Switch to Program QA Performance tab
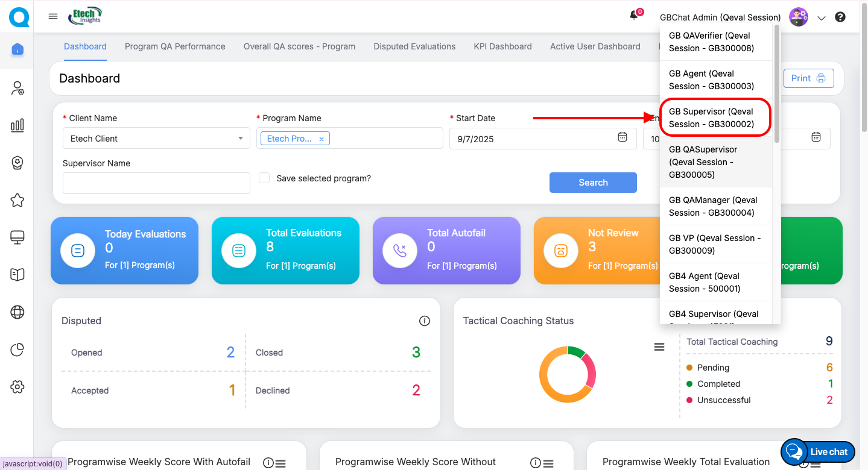This screenshot has height=470, width=868. point(175,46)
